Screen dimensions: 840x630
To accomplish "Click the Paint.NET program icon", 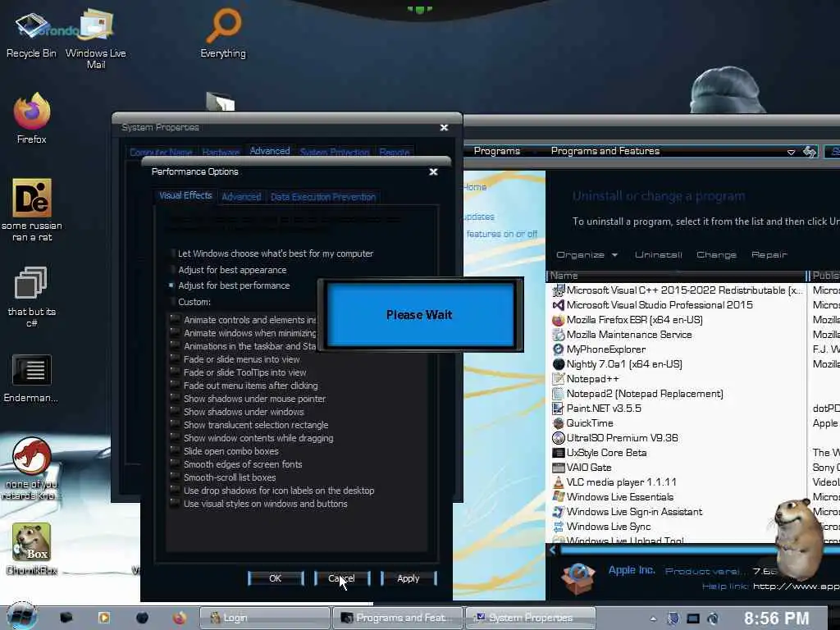I will (x=558, y=409).
